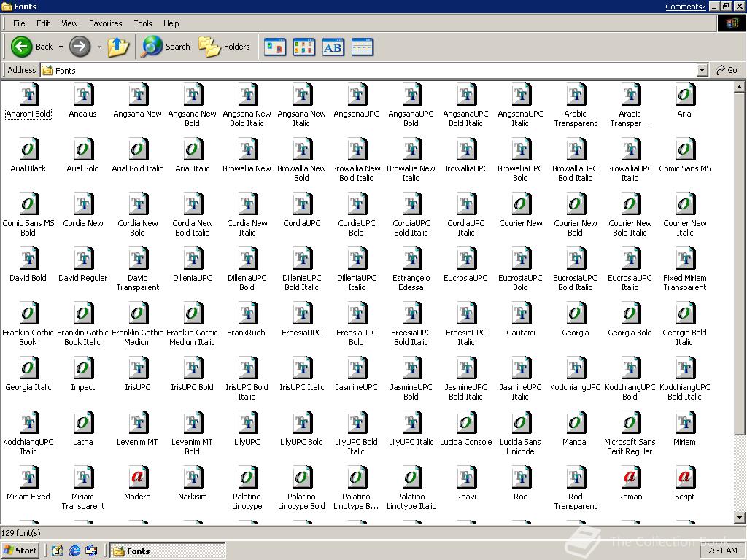747x560 pixels.
Task: Open the Edit menu
Action: 43,23
